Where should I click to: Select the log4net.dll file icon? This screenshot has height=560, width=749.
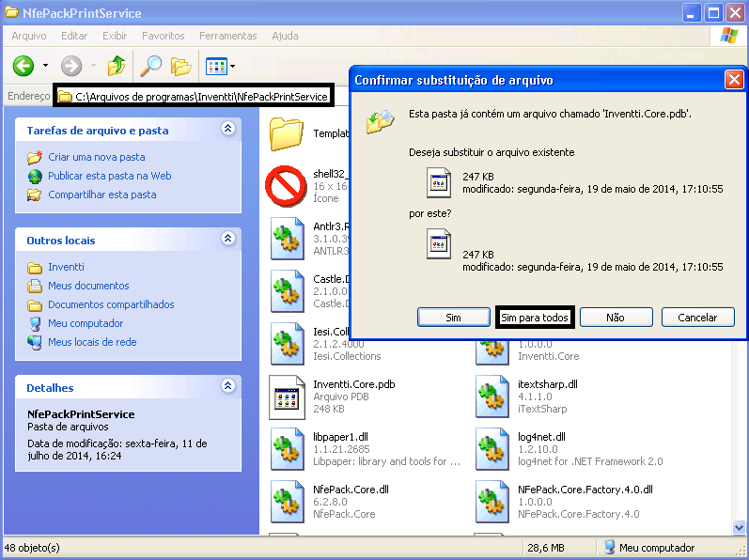[492, 449]
